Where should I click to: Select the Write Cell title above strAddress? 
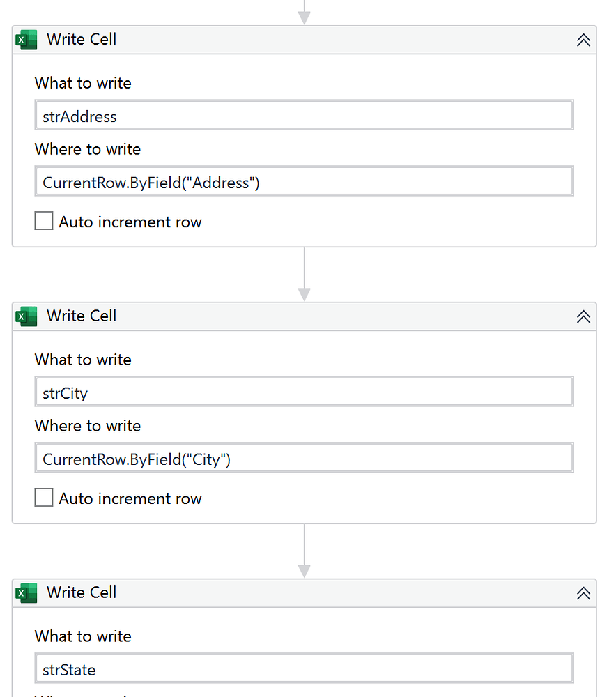tap(82, 40)
